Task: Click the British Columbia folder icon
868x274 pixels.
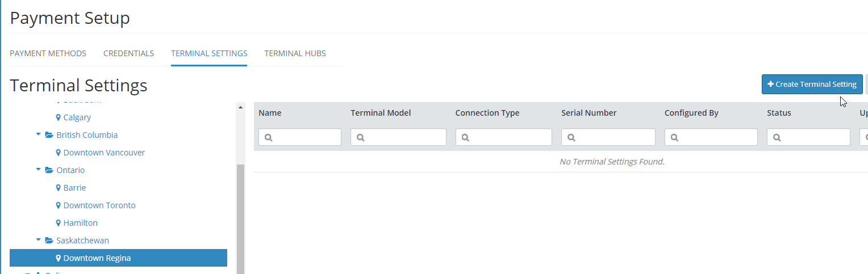Action: (x=49, y=135)
